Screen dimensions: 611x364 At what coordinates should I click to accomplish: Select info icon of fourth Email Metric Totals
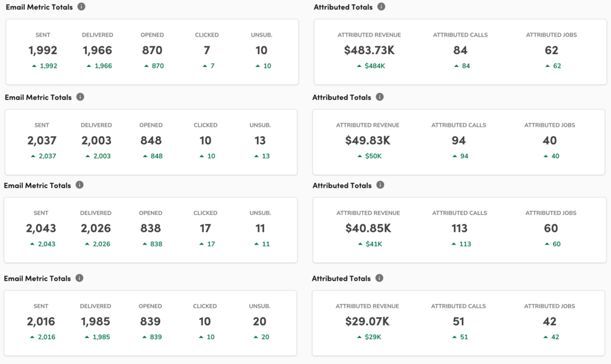pos(79,278)
